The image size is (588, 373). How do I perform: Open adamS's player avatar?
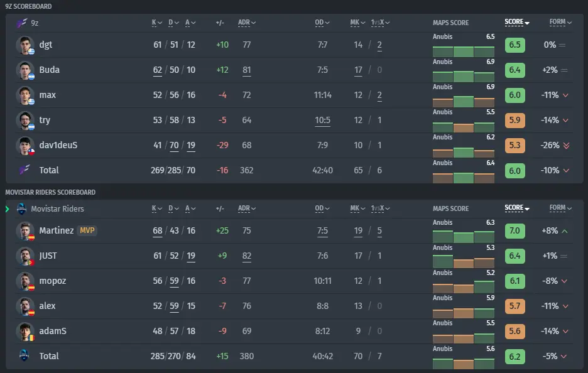(x=25, y=332)
